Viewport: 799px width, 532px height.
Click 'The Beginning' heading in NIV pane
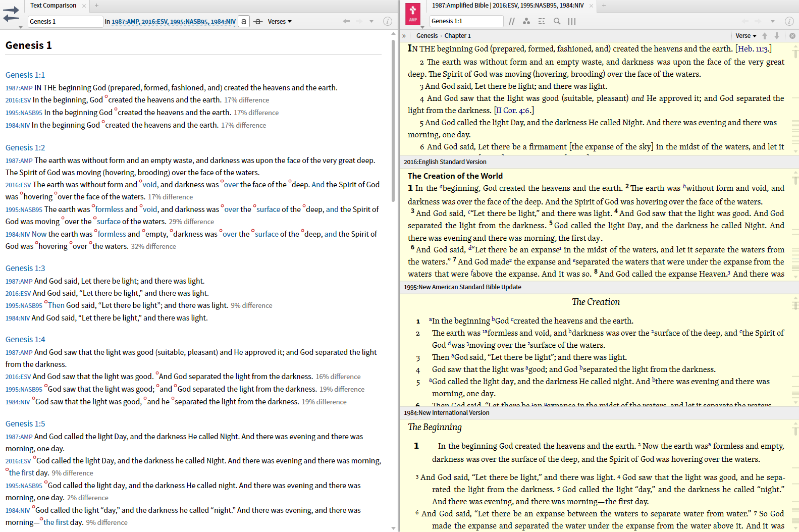tap(435, 427)
